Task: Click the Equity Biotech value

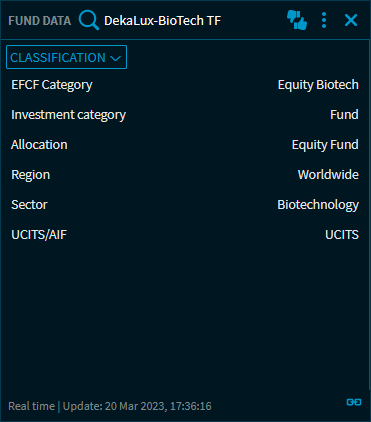Action: click(318, 85)
